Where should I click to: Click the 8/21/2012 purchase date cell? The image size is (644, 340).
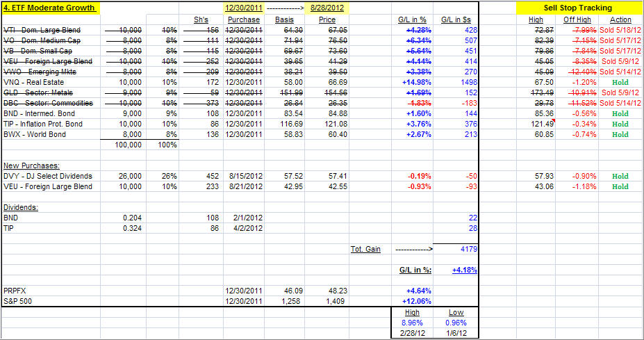coord(244,186)
